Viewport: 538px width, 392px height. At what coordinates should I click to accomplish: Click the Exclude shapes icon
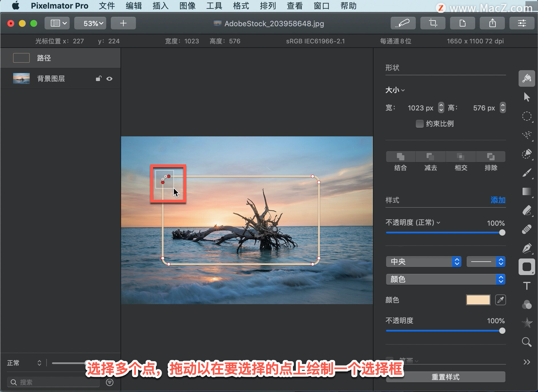[x=491, y=156]
